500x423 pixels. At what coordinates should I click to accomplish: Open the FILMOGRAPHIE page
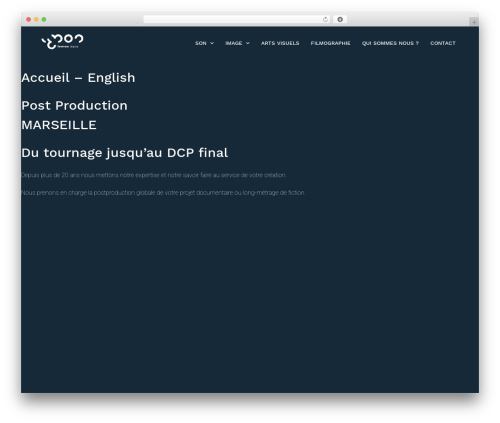pyautogui.click(x=330, y=43)
